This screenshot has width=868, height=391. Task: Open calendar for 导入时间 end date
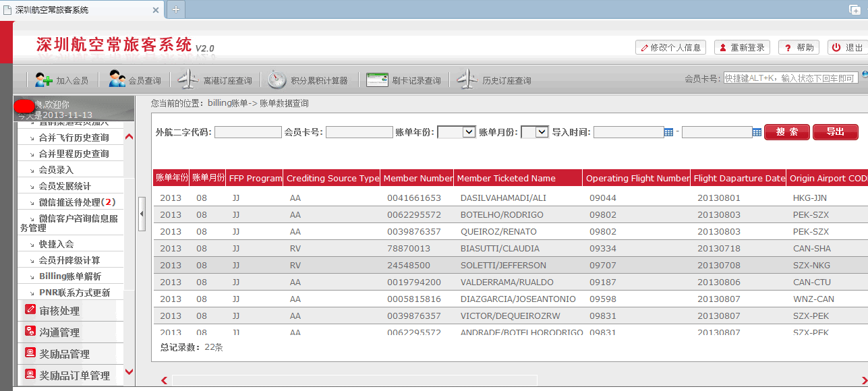(x=757, y=132)
